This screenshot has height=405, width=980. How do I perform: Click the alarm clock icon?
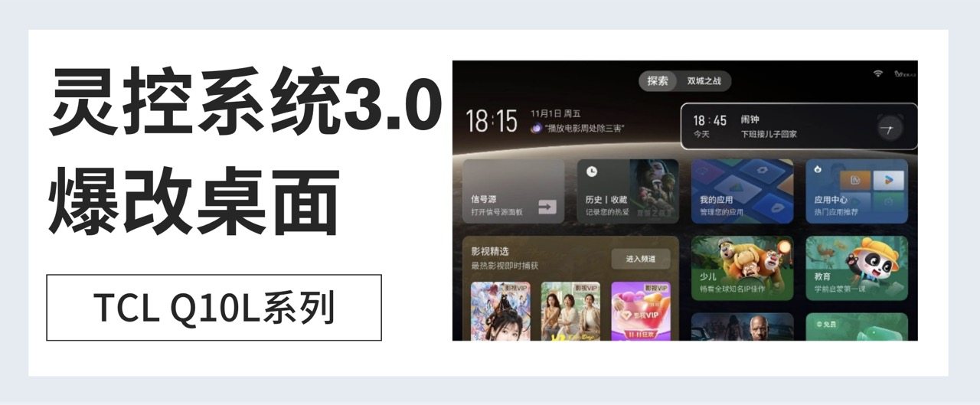pyautogui.click(x=890, y=129)
